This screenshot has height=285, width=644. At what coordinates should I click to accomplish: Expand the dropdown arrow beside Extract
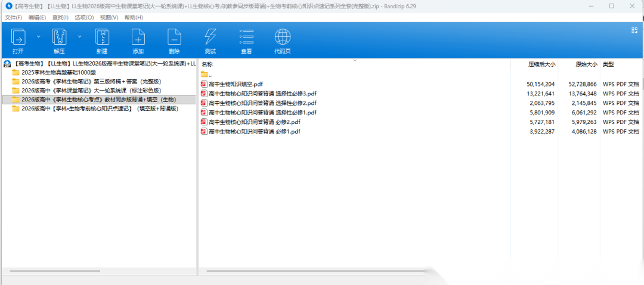(x=79, y=36)
